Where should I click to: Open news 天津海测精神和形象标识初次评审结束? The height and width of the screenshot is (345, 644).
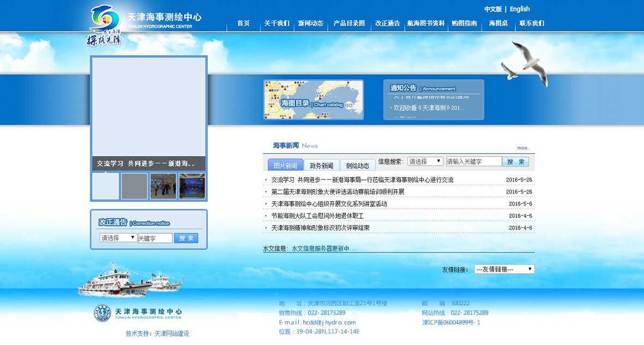click(320, 227)
